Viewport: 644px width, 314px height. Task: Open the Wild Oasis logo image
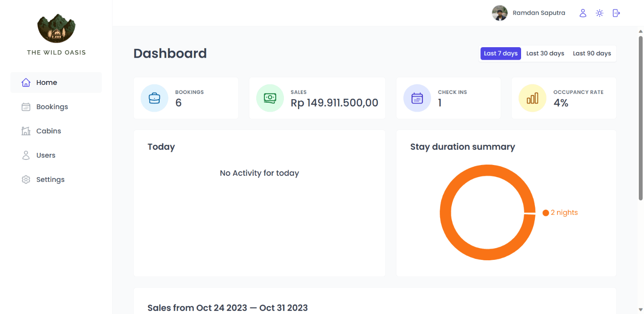point(56,29)
